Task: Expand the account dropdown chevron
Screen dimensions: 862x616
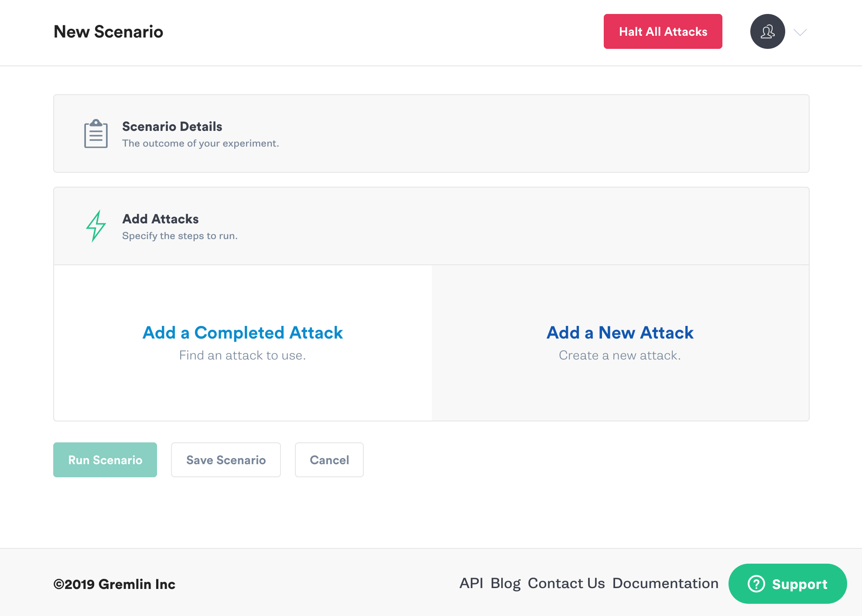Action: pyautogui.click(x=800, y=32)
